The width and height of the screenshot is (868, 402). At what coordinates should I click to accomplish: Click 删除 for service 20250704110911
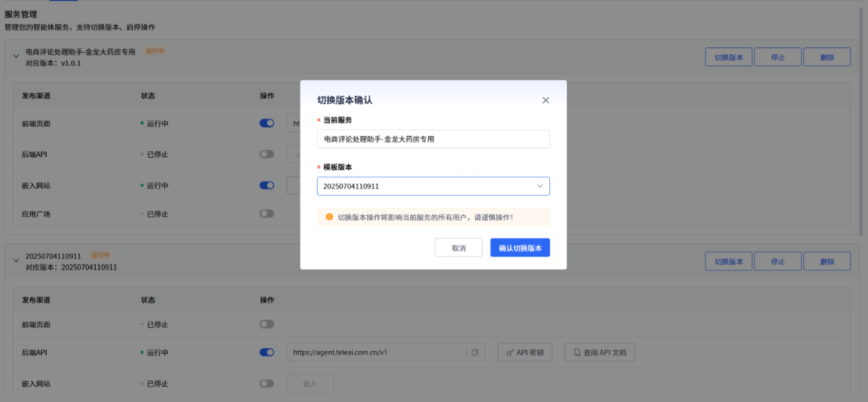[827, 261]
